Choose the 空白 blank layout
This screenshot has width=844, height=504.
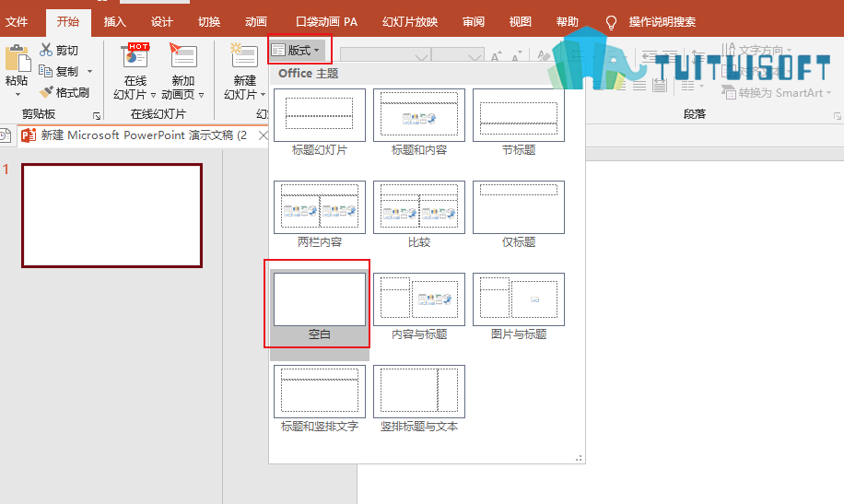(x=320, y=308)
